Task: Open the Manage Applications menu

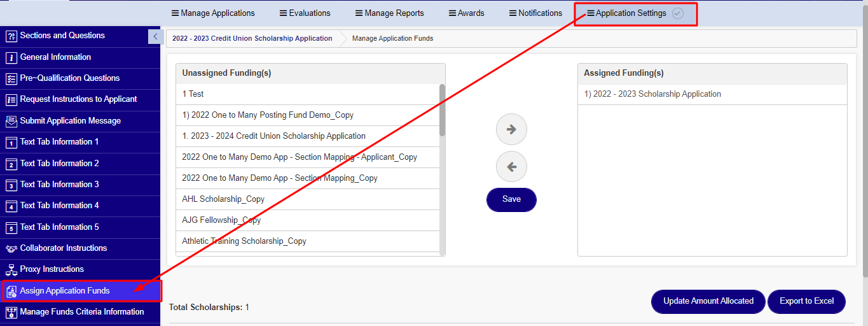Action: (213, 13)
